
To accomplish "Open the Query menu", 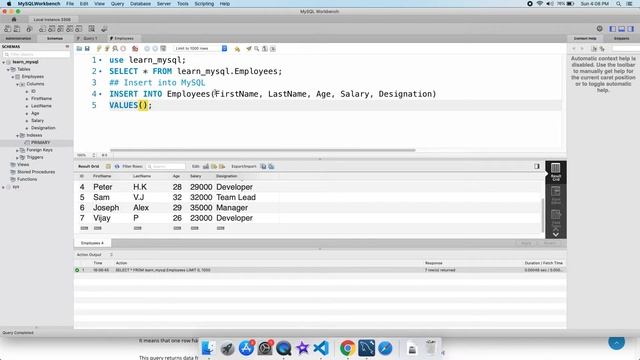I will [x=117, y=4].
